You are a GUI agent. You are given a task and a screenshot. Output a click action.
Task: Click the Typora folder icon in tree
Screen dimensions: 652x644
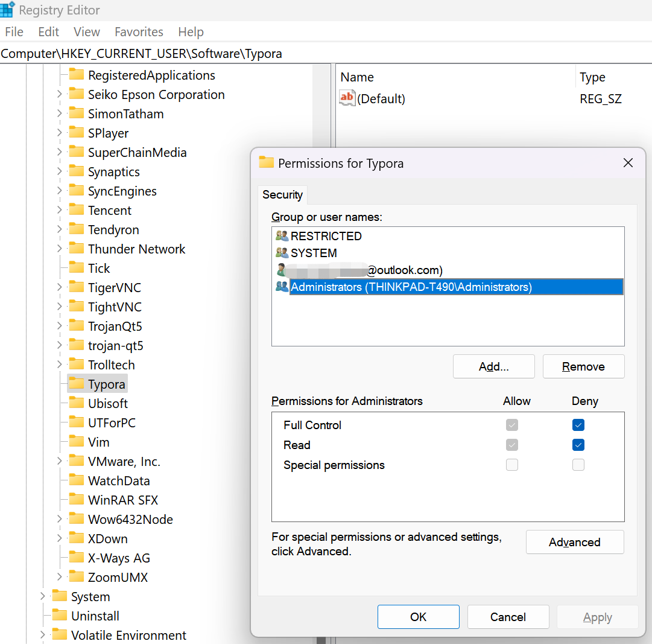pos(76,383)
